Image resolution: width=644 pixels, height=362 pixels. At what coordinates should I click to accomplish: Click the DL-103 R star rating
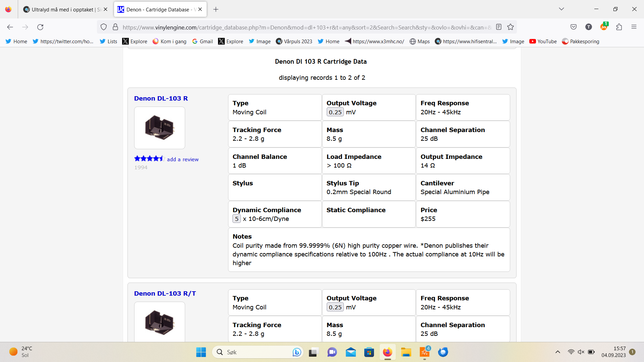pyautogui.click(x=149, y=159)
